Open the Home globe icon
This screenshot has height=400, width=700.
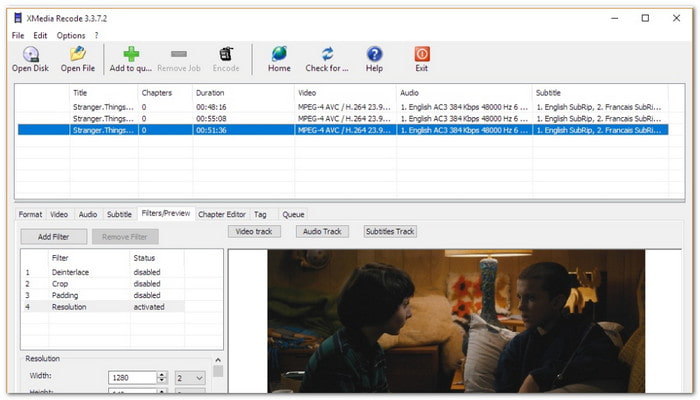[279, 54]
